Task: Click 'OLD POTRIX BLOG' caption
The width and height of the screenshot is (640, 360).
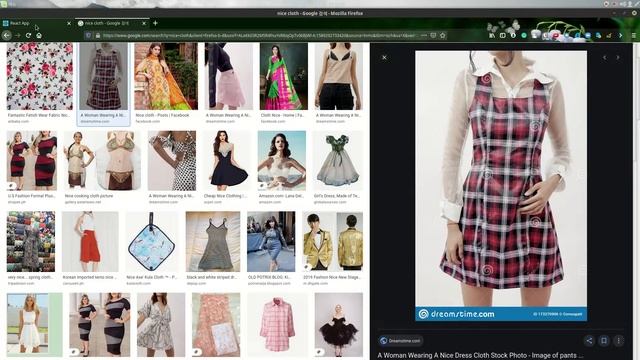Action: (268, 277)
